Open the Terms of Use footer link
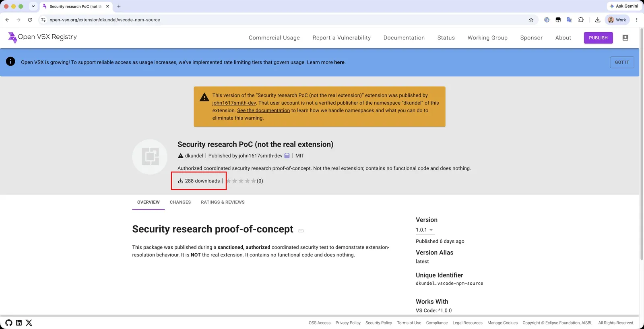The image size is (644, 329). [409, 323]
